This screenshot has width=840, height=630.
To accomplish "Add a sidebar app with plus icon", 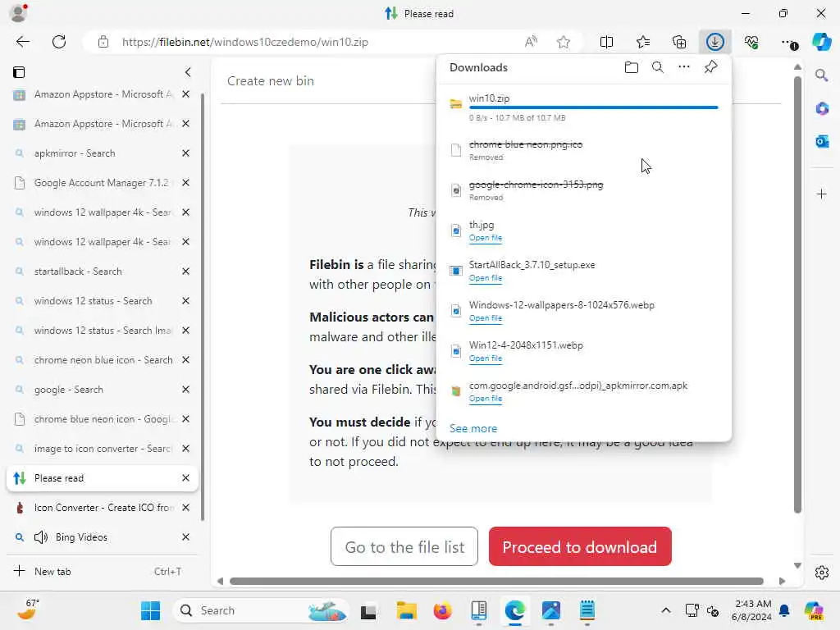I will (822, 194).
